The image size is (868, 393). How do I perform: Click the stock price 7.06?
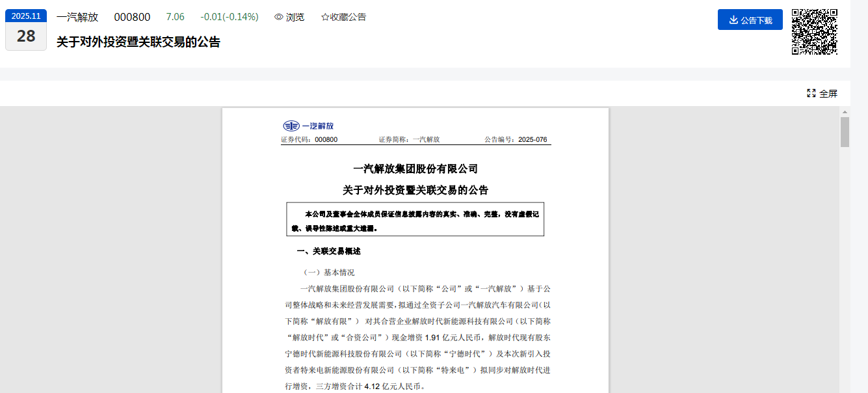coord(175,17)
